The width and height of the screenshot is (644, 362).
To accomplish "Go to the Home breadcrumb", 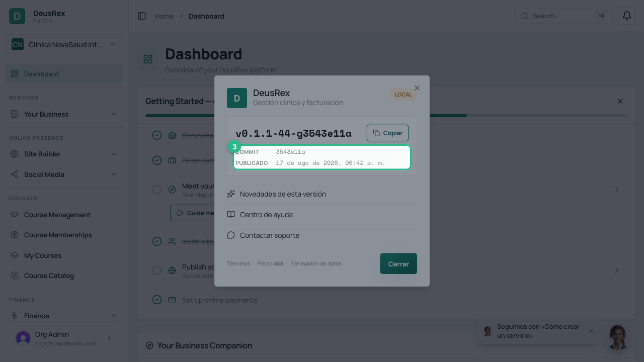I will tap(164, 16).
